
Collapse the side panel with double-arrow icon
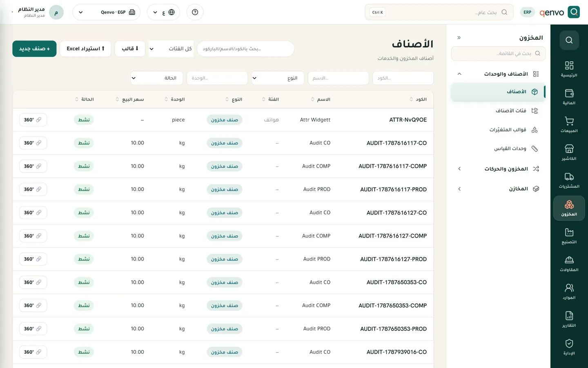click(459, 38)
